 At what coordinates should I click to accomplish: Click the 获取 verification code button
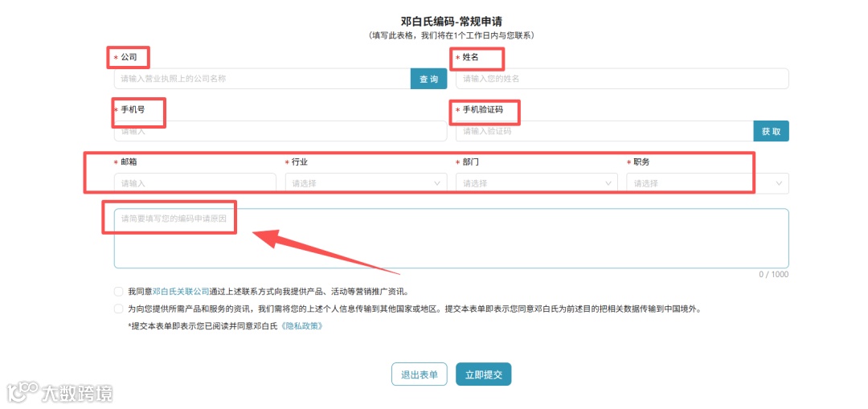click(x=771, y=131)
